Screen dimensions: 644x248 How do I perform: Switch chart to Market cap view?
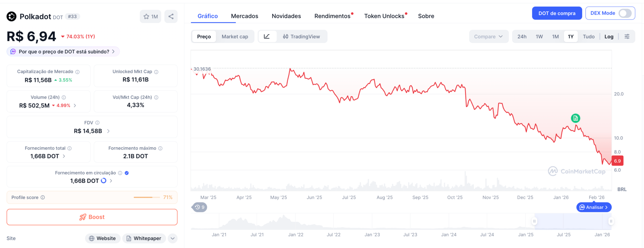[x=235, y=37]
